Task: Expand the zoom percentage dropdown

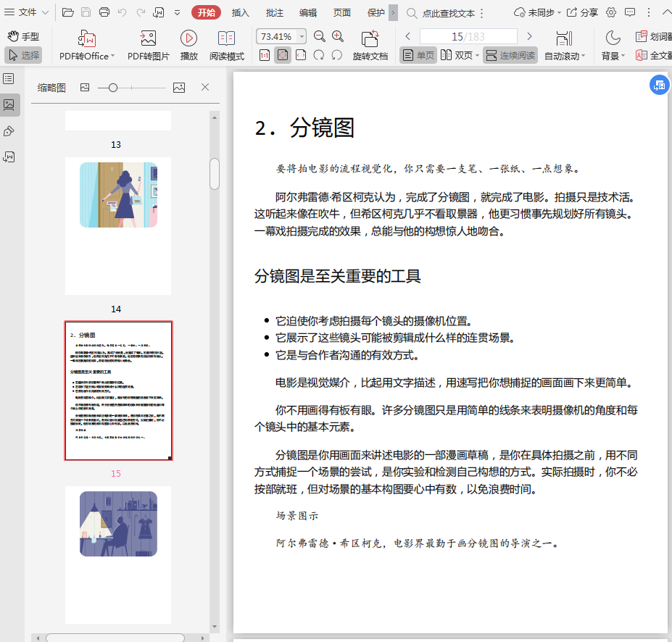Action: (x=302, y=36)
